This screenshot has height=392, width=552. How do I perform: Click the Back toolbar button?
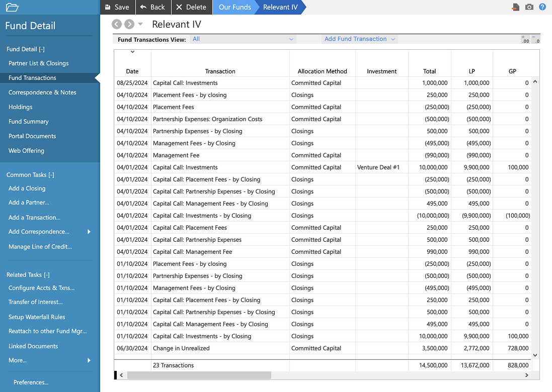pyautogui.click(x=153, y=7)
